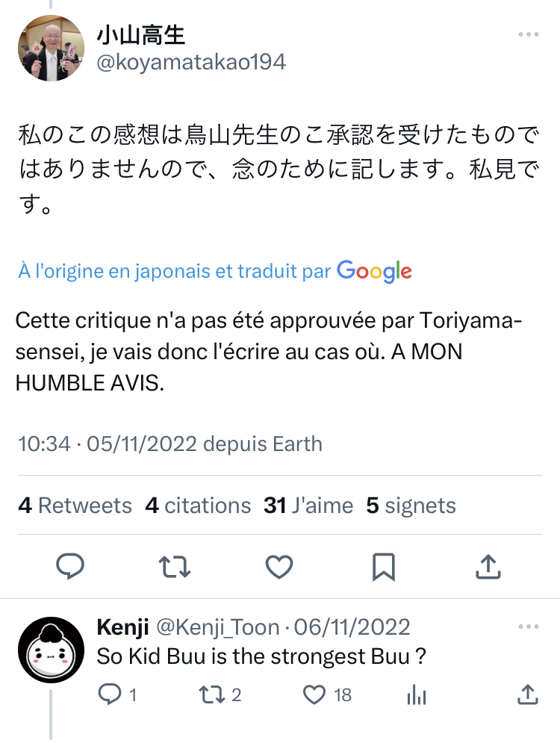Share Kenji's reply

(527, 695)
